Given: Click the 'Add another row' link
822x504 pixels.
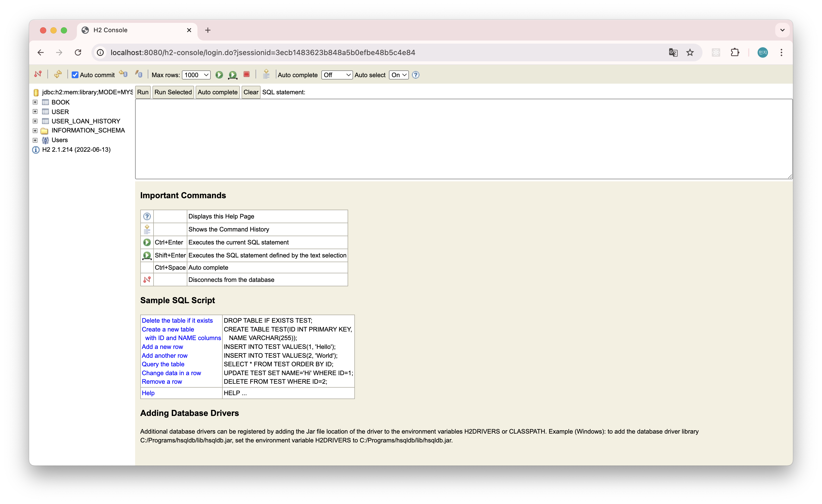Looking at the screenshot, I should pos(164,356).
